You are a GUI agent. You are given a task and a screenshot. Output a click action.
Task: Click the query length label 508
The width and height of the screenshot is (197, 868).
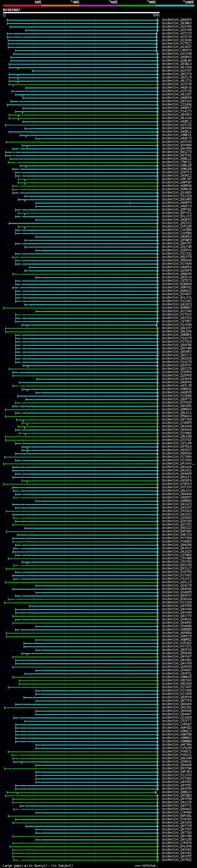155,15
